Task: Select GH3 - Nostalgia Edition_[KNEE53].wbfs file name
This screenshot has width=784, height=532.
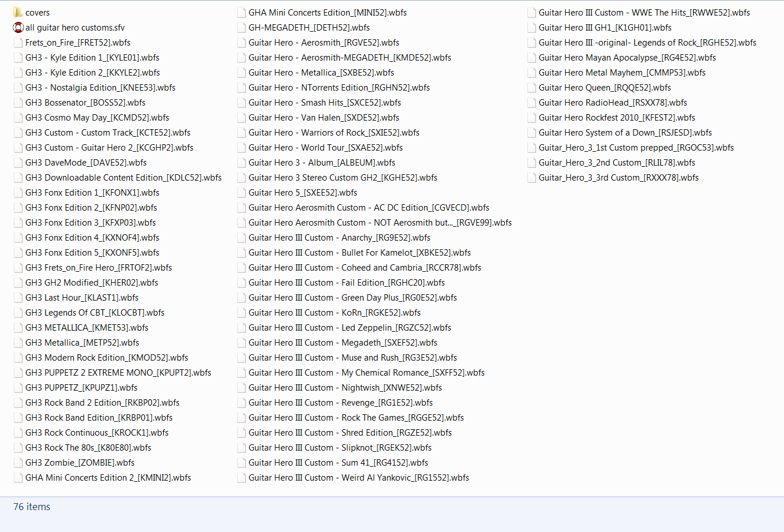Action: tap(100, 87)
